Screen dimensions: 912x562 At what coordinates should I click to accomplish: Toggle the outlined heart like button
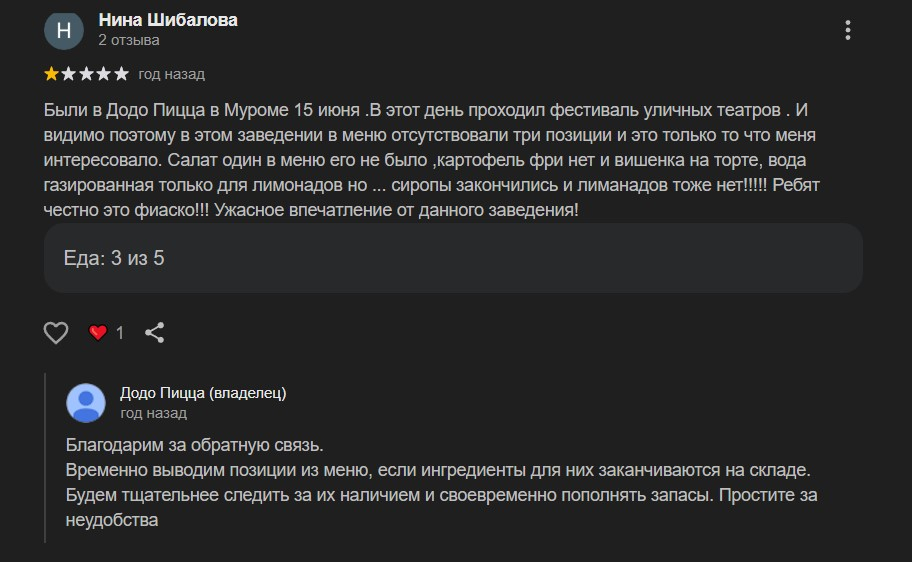click(56, 333)
